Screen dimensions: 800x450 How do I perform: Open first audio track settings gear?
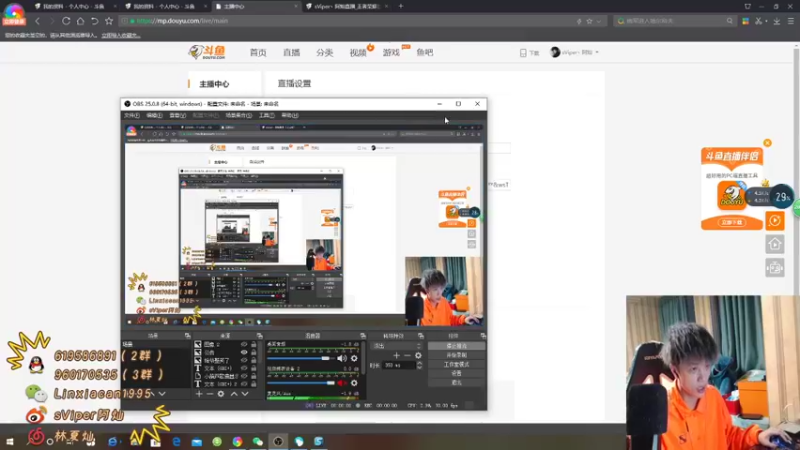click(x=354, y=358)
